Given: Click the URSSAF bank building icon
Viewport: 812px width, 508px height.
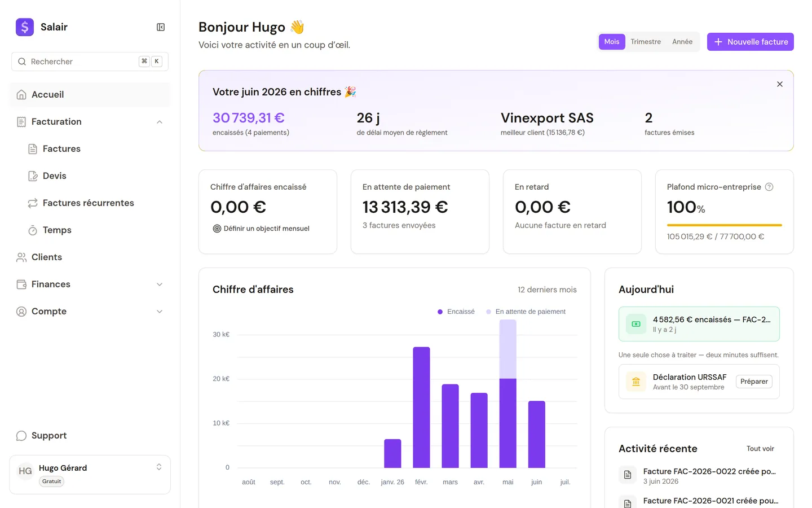Looking at the screenshot, I should [636, 382].
